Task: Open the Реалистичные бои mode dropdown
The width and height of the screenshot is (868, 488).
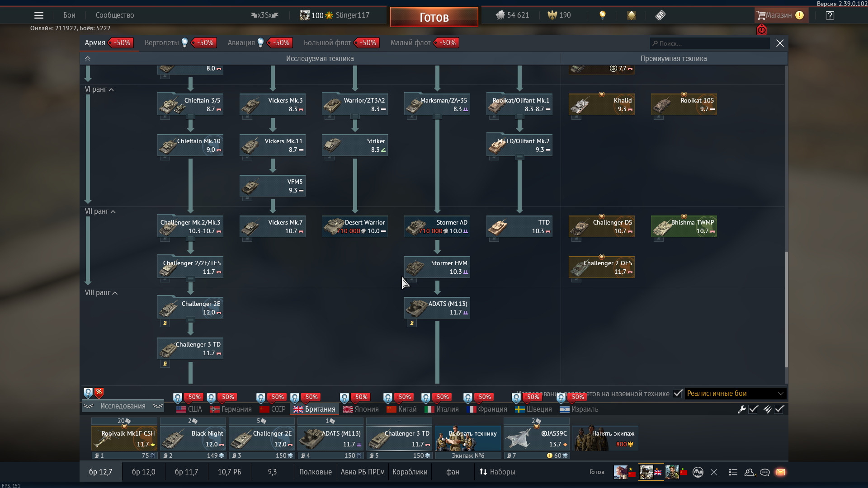Action: pos(736,394)
